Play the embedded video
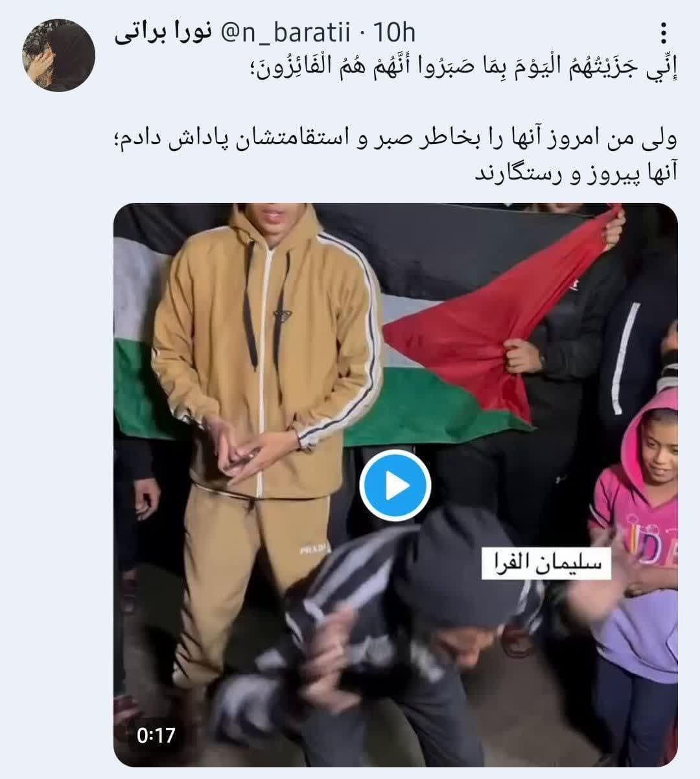Viewport: 700px width, 779px height. [x=395, y=486]
